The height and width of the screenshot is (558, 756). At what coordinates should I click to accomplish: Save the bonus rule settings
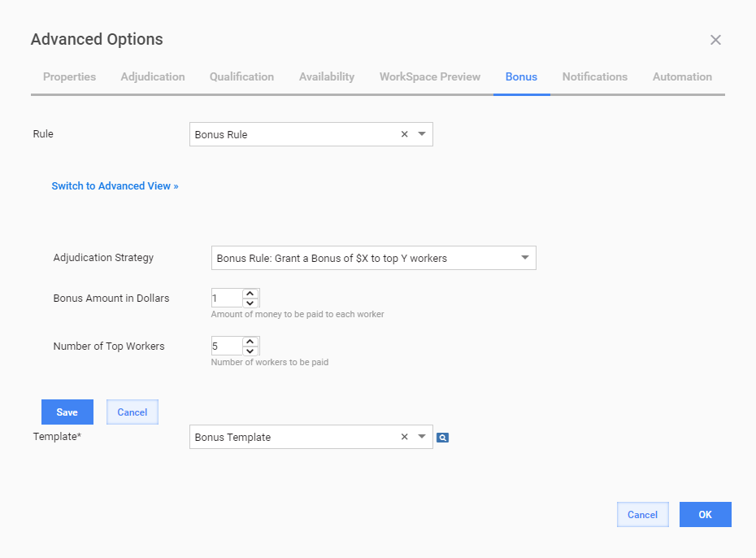click(67, 412)
